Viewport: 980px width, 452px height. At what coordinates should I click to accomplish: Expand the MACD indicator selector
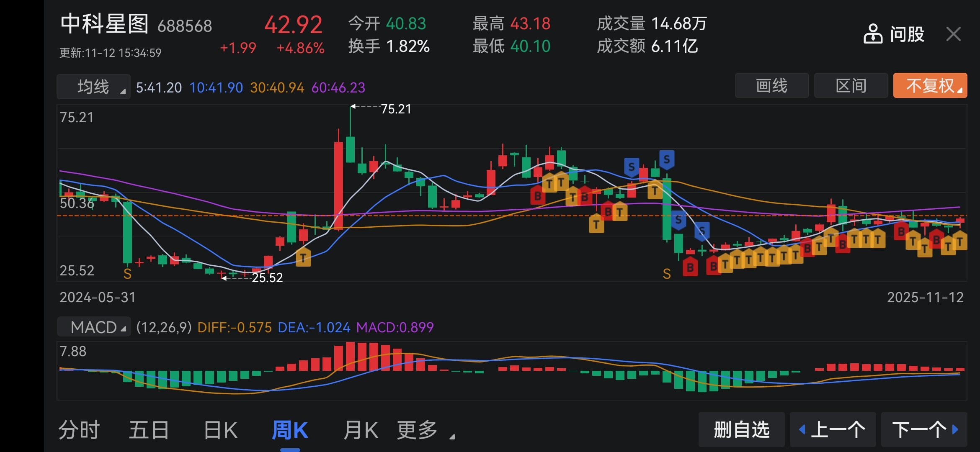(x=94, y=327)
